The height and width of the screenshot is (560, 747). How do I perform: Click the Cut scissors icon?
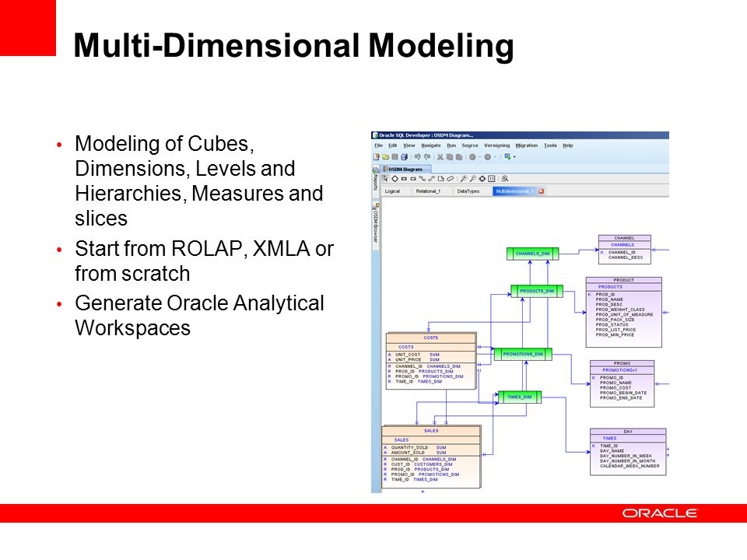[440, 156]
